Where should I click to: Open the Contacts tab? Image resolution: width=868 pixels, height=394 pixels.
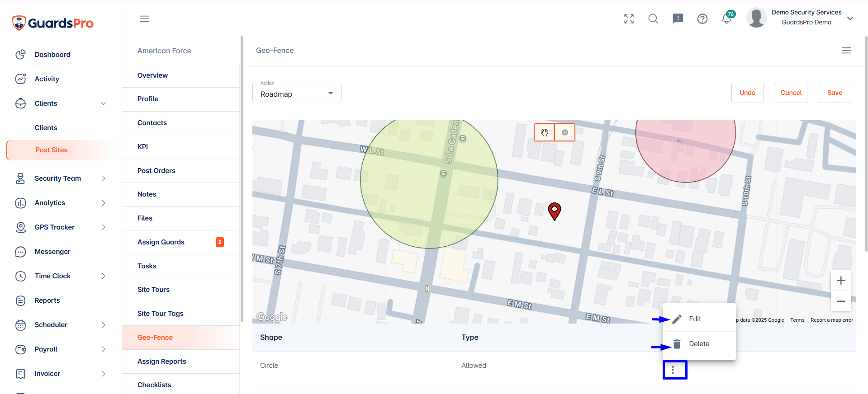pos(180,123)
